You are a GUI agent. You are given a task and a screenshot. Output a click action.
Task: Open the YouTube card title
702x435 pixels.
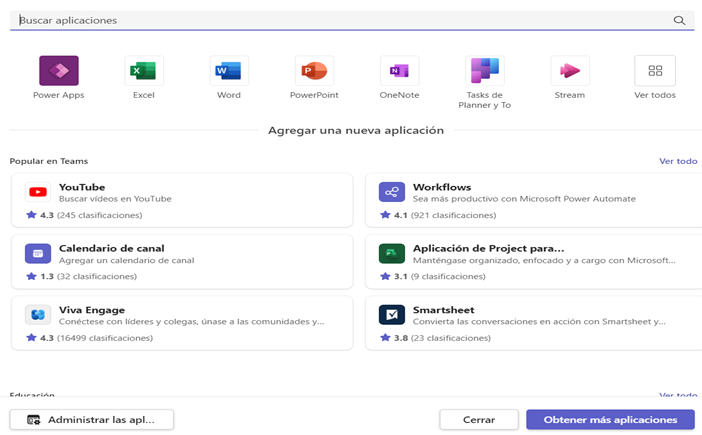pos(82,187)
